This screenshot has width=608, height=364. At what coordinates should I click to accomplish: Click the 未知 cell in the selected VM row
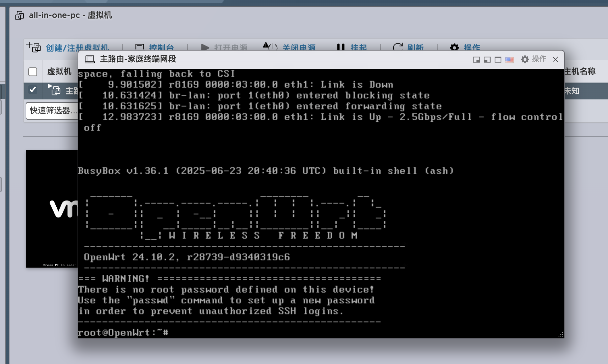tap(572, 91)
